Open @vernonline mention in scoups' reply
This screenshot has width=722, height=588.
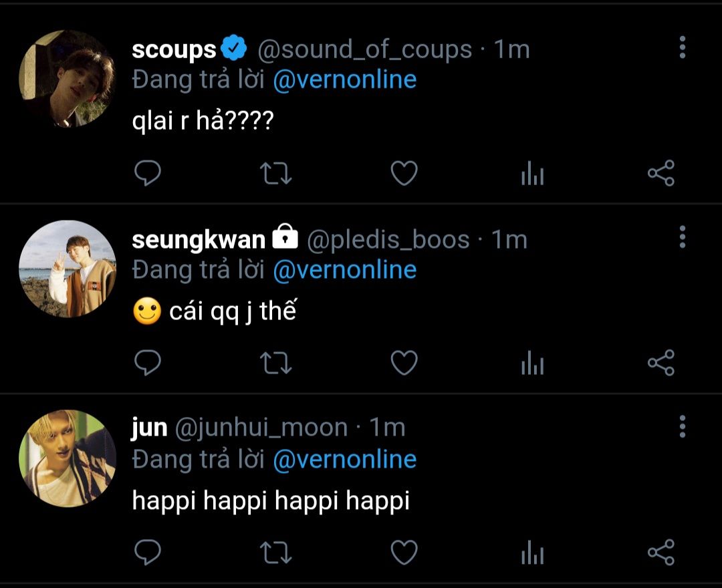coord(344,80)
